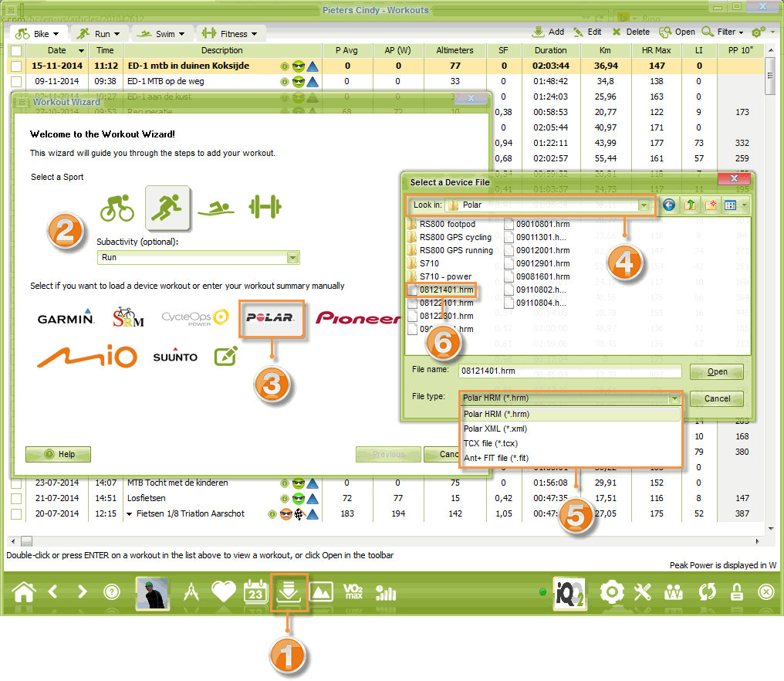This screenshot has width=784, height=681.
Task: Choose the Polar device logo
Action: tap(271, 318)
